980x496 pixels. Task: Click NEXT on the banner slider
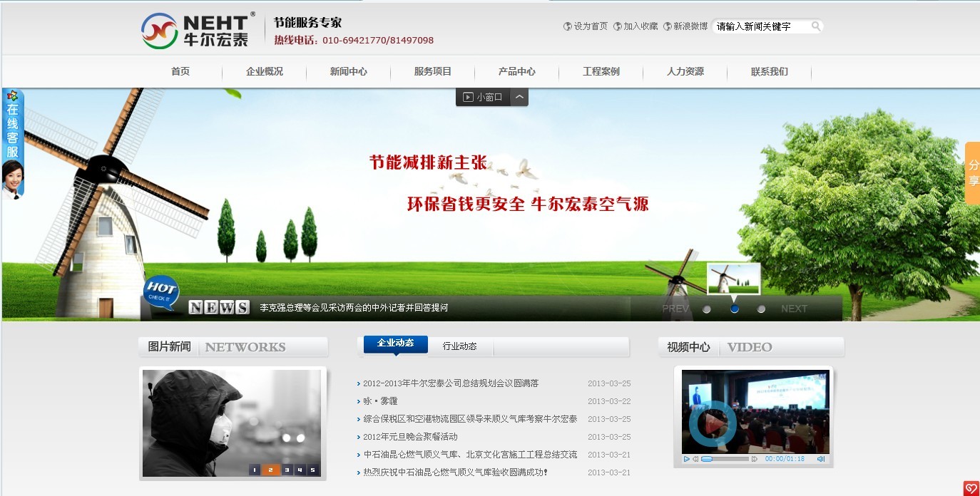[794, 309]
